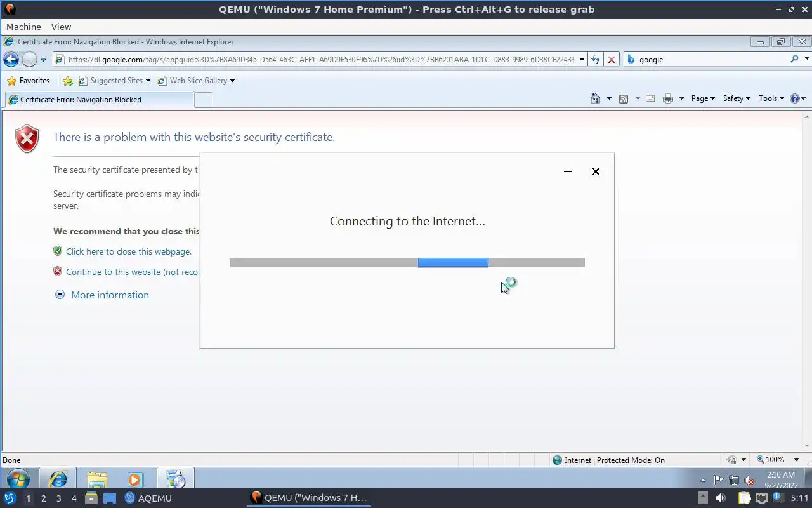Click the Windows network tray icon
Screen dimensions: 812x508
734,480
